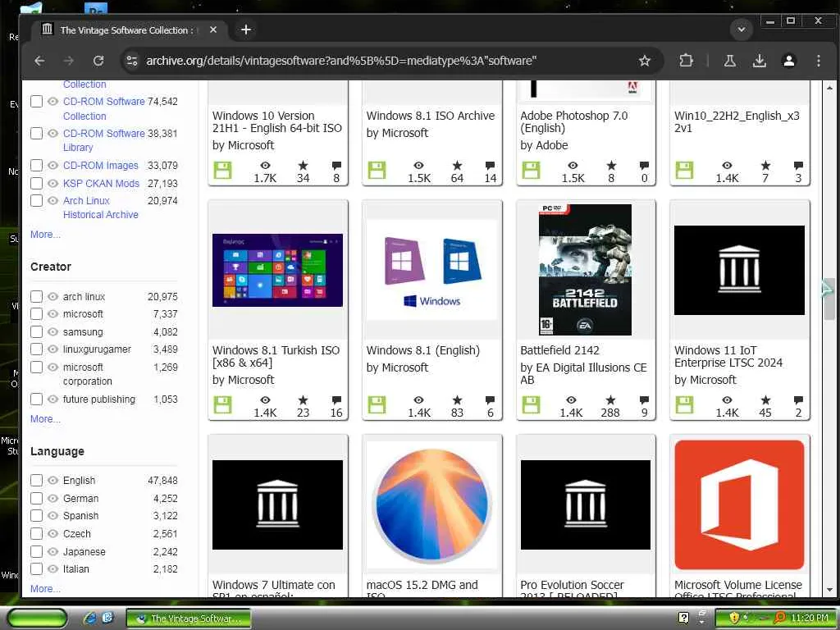
Task: Open Windows 8.1 (English) item title
Action: 422,350
